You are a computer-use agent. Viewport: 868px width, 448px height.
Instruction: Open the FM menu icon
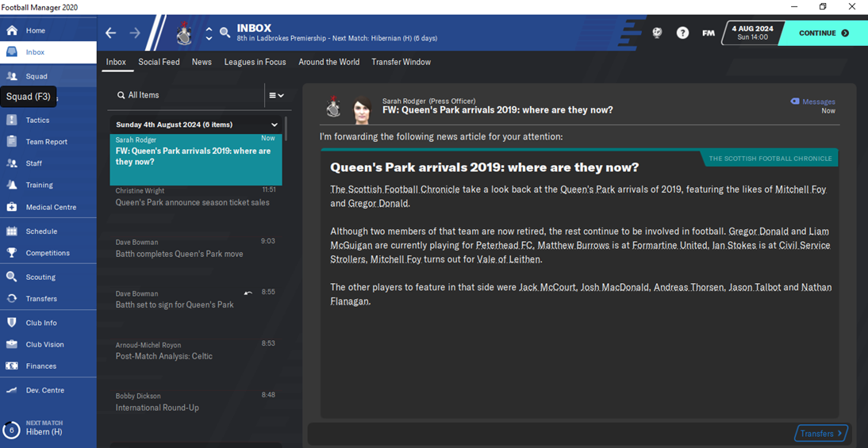(709, 33)
